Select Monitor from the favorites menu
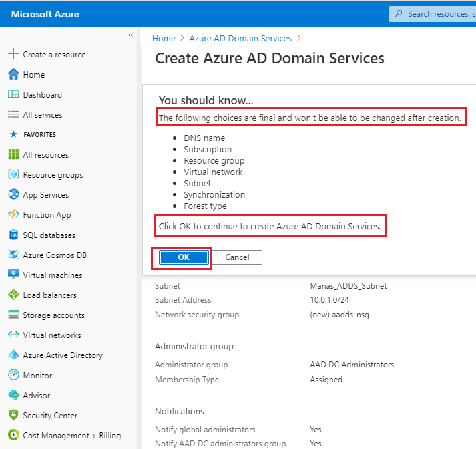 pyautogui.click(x=37, y=376)
